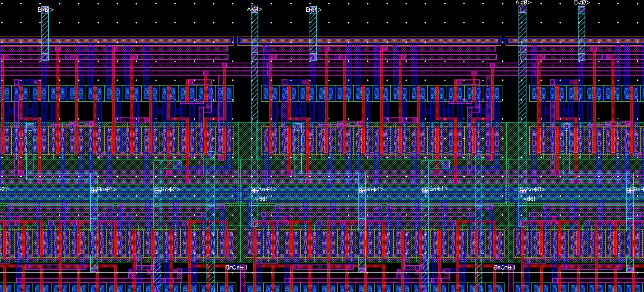The image size is (644, 292).
Task: Select the Bn<2> net label
Action: tap(105, 190)
